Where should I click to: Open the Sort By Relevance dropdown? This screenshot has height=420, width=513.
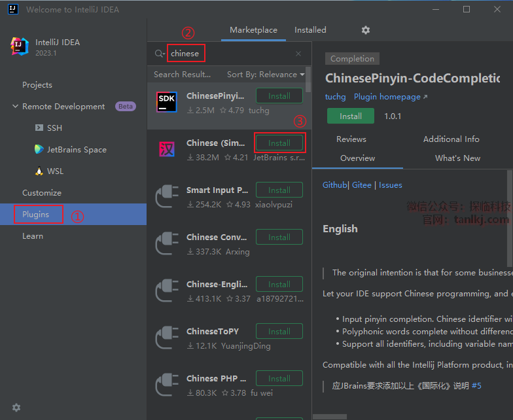coord(266,75)
